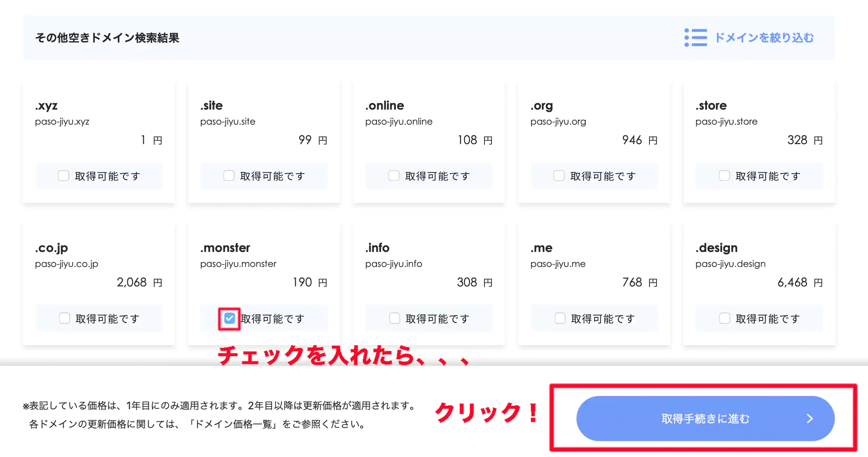
Task: Check the .xyz domain checkbox
Action: click(x=64, y=175)
